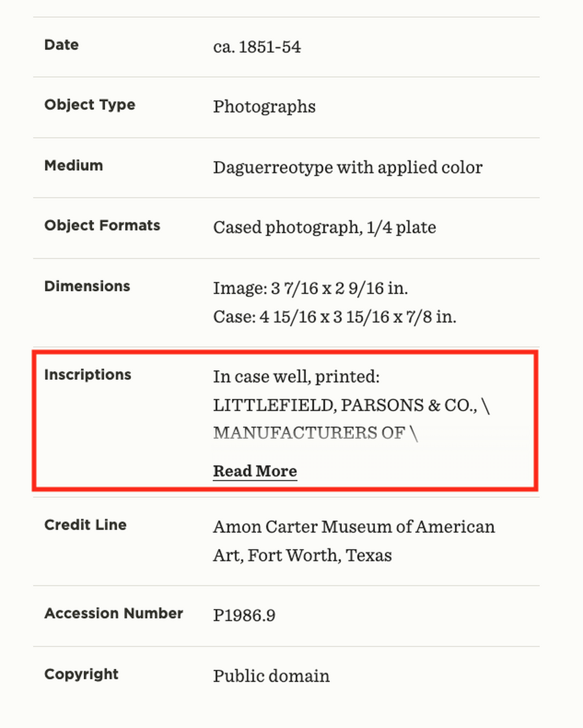The image size is (583, 728).
Task: Click the Dimensions field label
Action: click(x=87, y=286)
